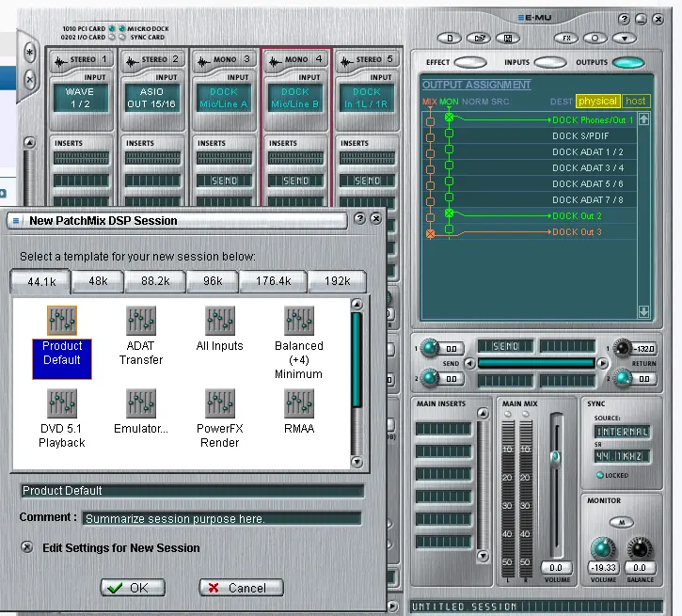Switch to the 192k sample rate tab
This screenshot has width=682, height=616.
[x=339, y=281]
